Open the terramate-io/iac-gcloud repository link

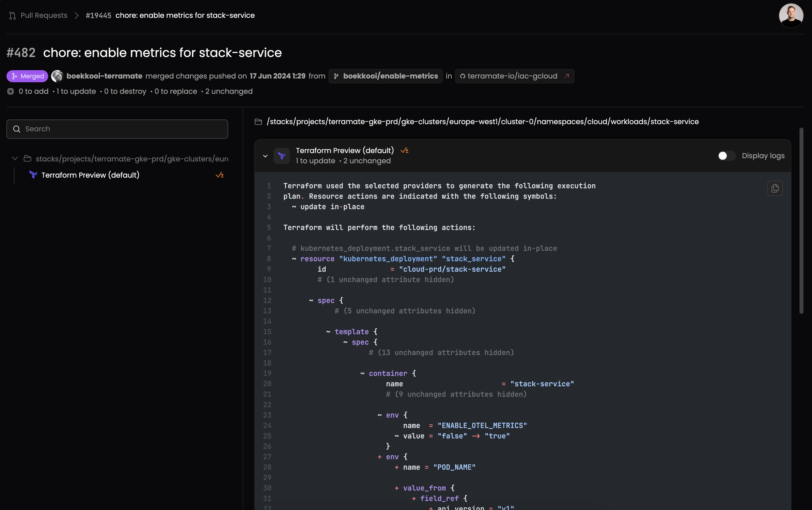coord(513,76)
